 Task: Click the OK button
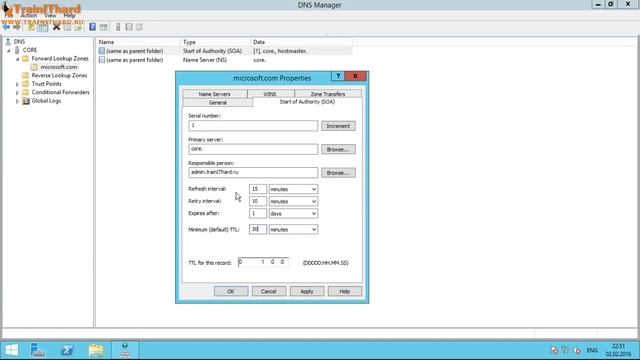pyautogui.click(x=231, y=291)
